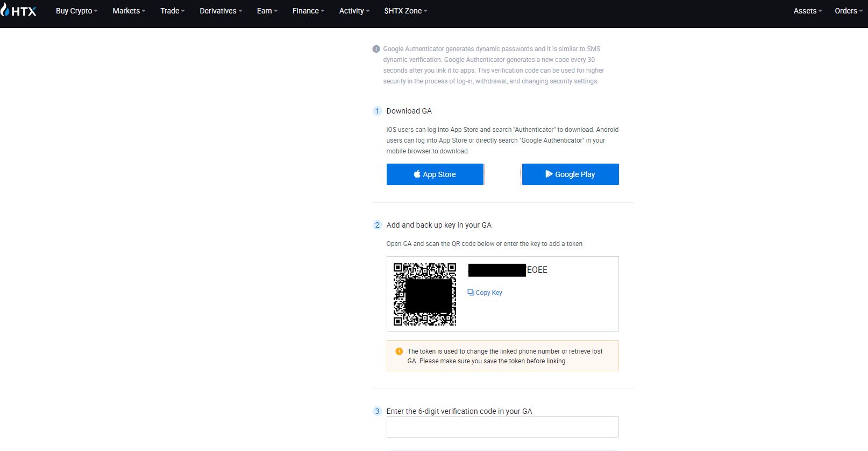Click the App Store download button

[x=435, y=174]
